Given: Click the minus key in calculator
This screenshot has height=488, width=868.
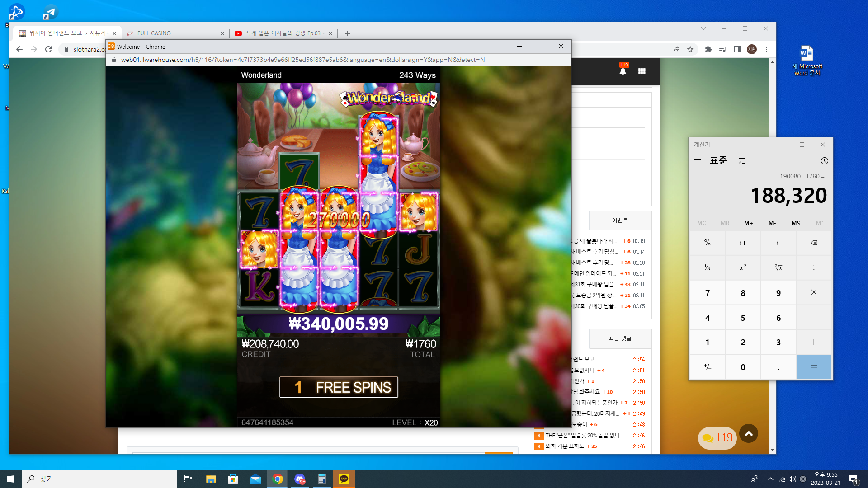Looking at the screenshot, I should tap(814, 318).
